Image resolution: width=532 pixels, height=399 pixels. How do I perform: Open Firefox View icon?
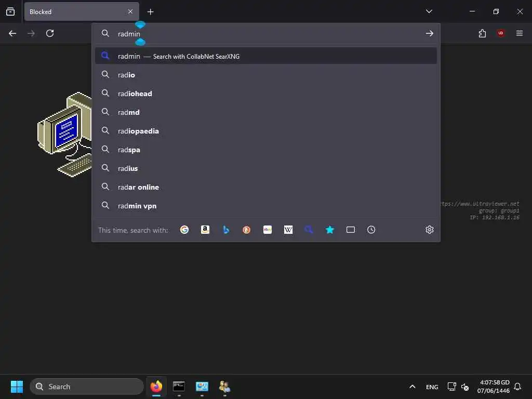click(x=10, y=11)
